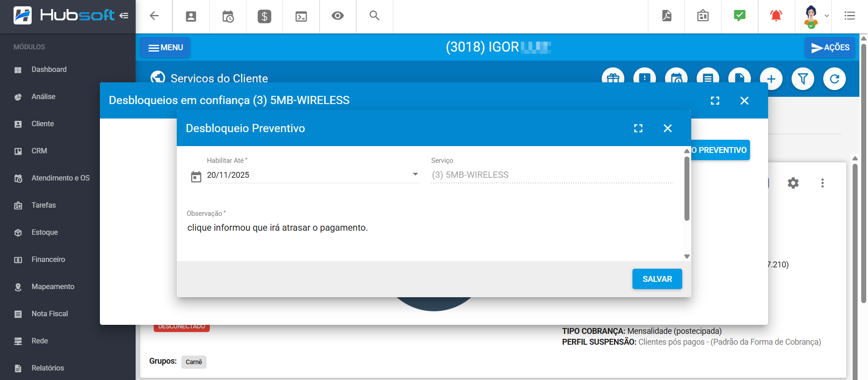
Task: Open list panel icon at far right
Action: point(850,16)
